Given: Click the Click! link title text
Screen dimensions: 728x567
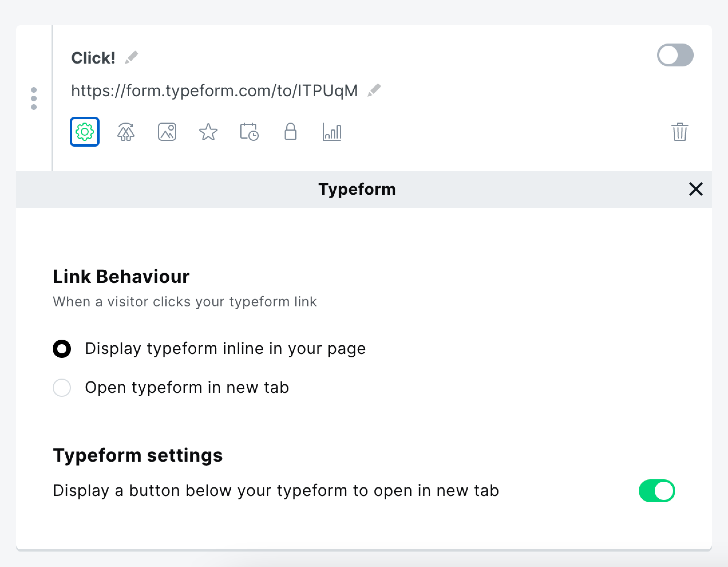Looking at the screenshot, I should pos(93,58).
